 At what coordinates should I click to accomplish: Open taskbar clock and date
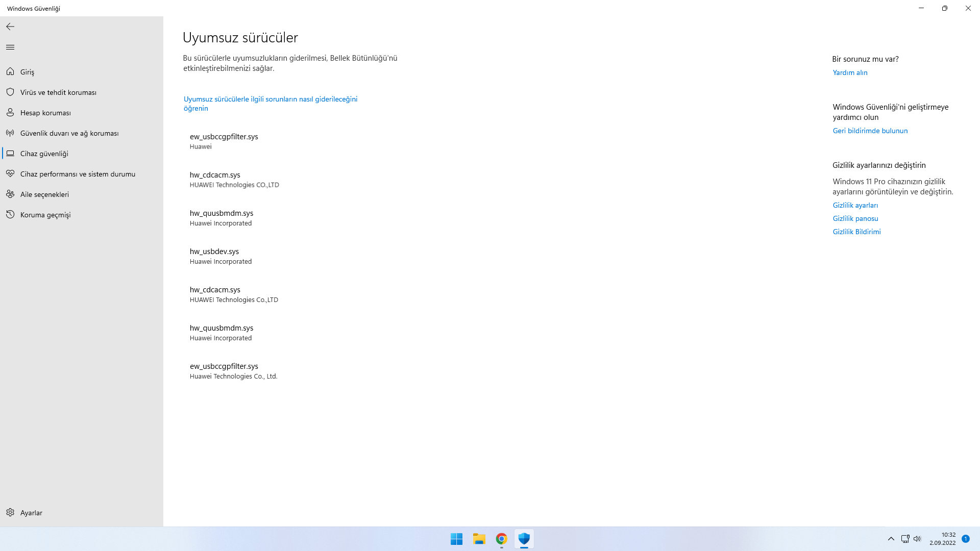[942, 539]
